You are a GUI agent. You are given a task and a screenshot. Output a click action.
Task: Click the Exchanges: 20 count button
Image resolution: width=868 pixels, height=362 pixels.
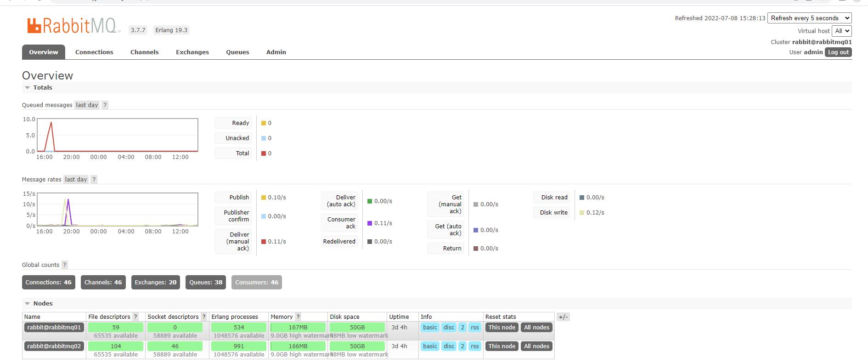156,282
